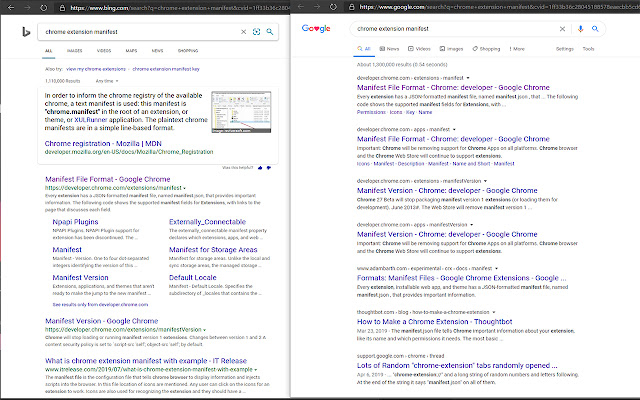
Task: Open What is chrome extension manifest with example link
Action: coord(146,361)
